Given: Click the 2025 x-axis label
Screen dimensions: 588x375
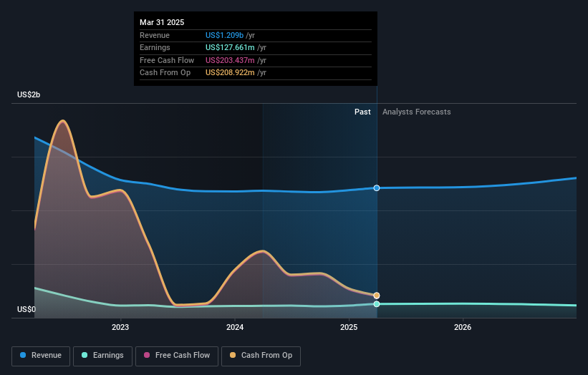Looking at the screenshot, I should coord(349,328).
